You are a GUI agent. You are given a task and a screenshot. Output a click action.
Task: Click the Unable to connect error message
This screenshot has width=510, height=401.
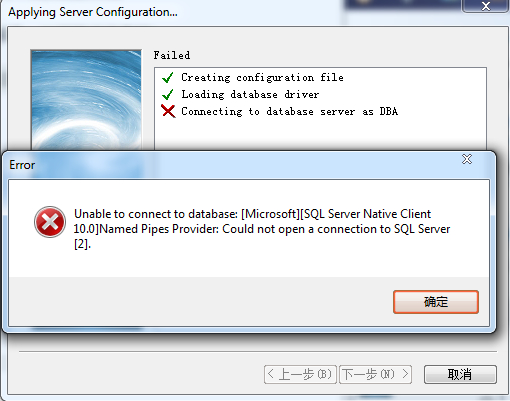click(262, 229)
